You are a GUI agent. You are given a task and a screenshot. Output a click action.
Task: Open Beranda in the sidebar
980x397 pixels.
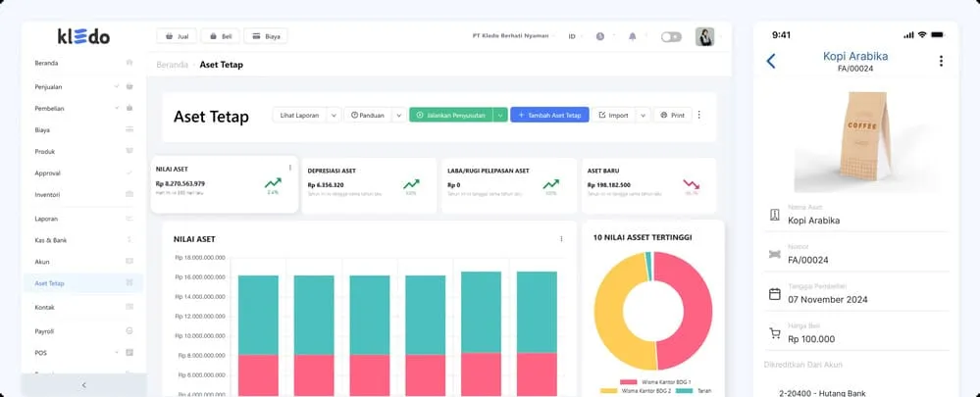(x=83, y=63)
